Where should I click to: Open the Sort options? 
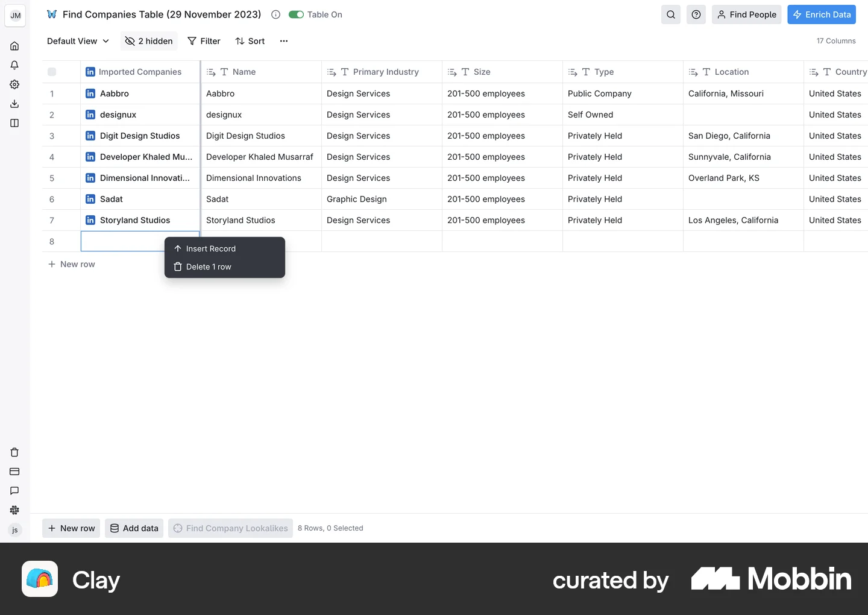click(x=250, y=41)
